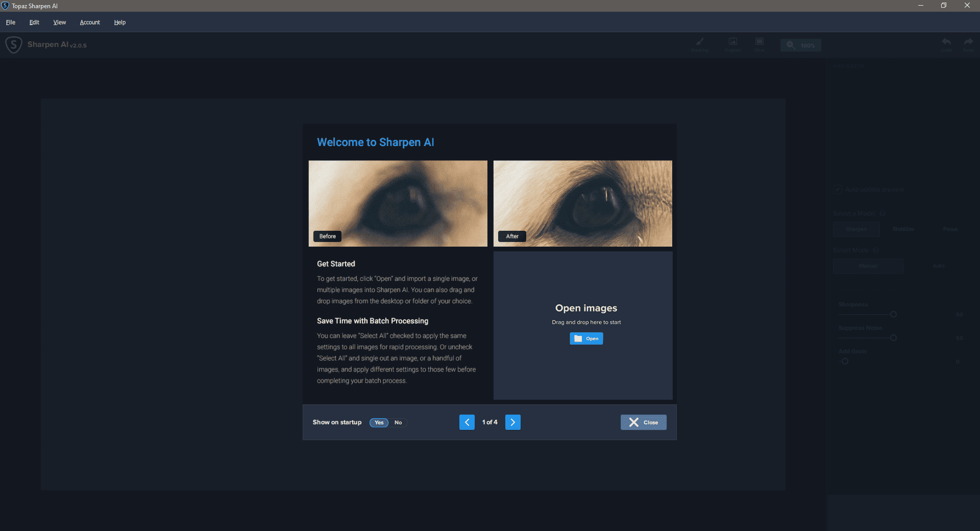Toggle the Original image view icon
The width and height of the screenshot is (980, 531).
coord(732,44)
